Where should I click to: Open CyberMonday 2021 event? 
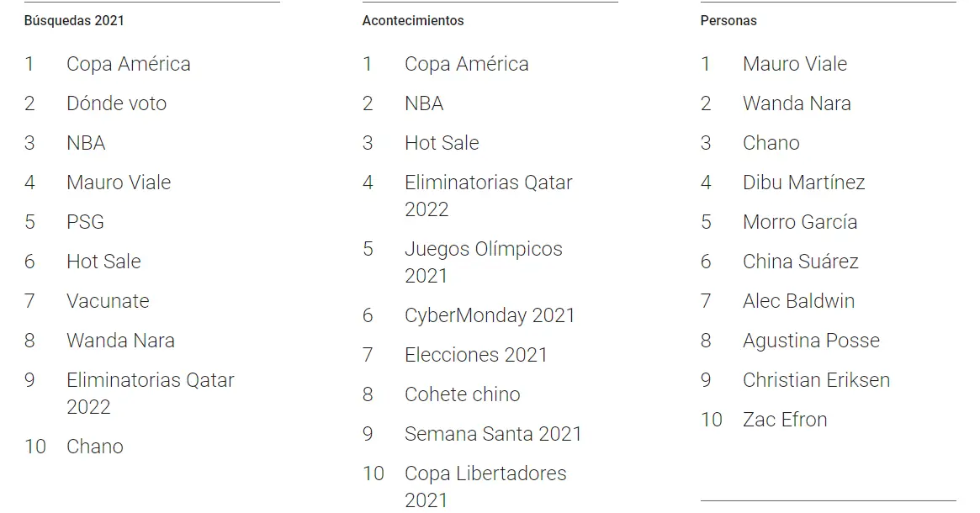(490, 315)
